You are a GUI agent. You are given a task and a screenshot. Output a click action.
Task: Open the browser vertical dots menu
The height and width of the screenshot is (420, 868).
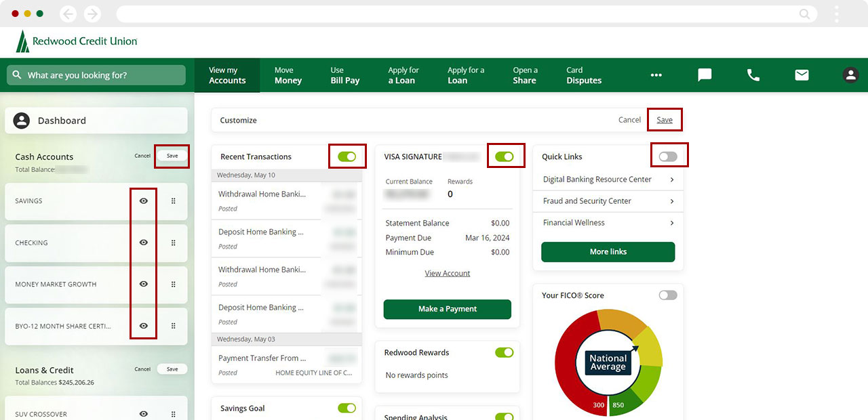click(837, 14)
